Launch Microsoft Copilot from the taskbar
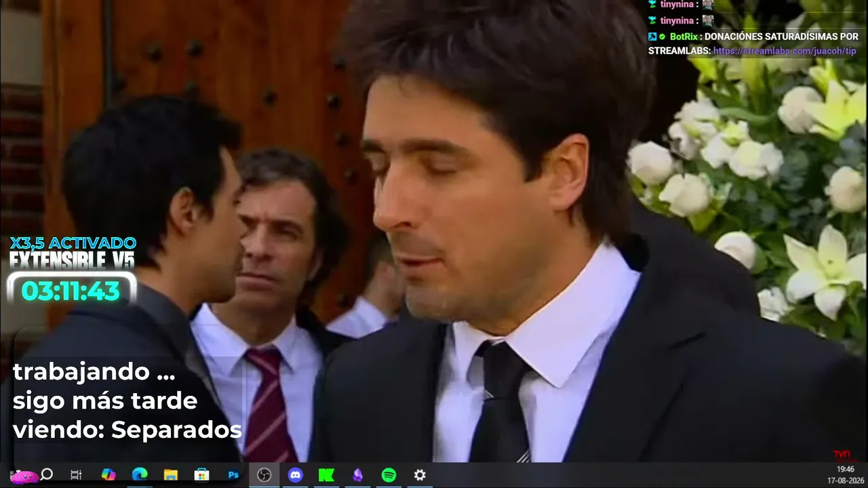The image size is (868, 488). [x=108, y=475]
